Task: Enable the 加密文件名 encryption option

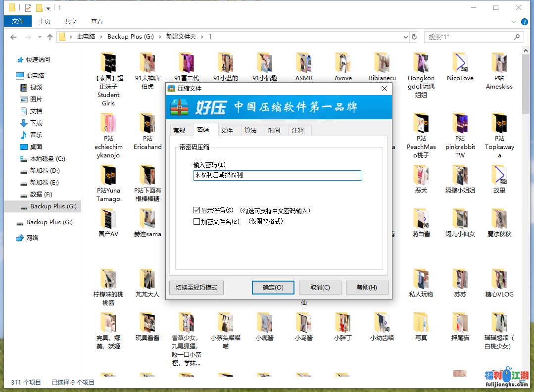Action: point(196,221)
